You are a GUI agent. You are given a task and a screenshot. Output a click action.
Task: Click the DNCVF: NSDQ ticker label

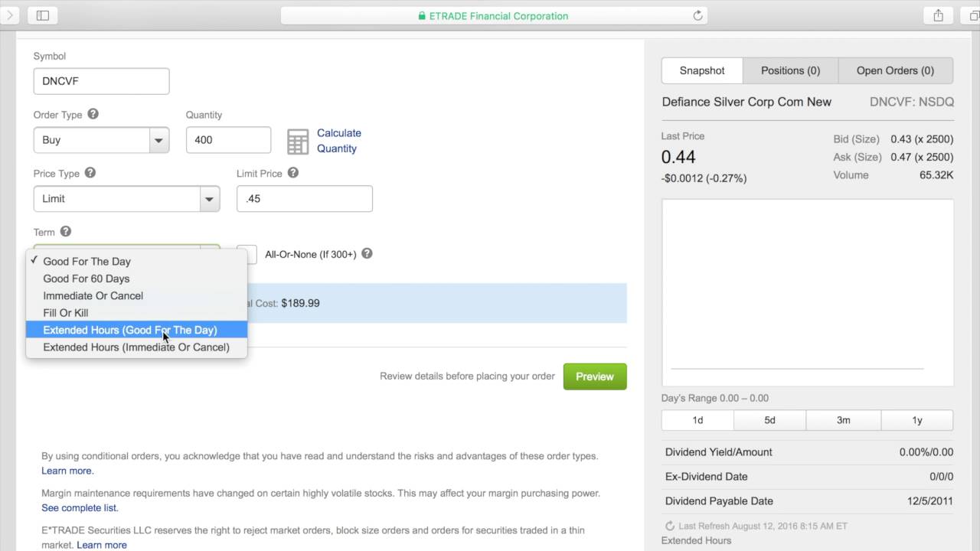tap(912, 102)
